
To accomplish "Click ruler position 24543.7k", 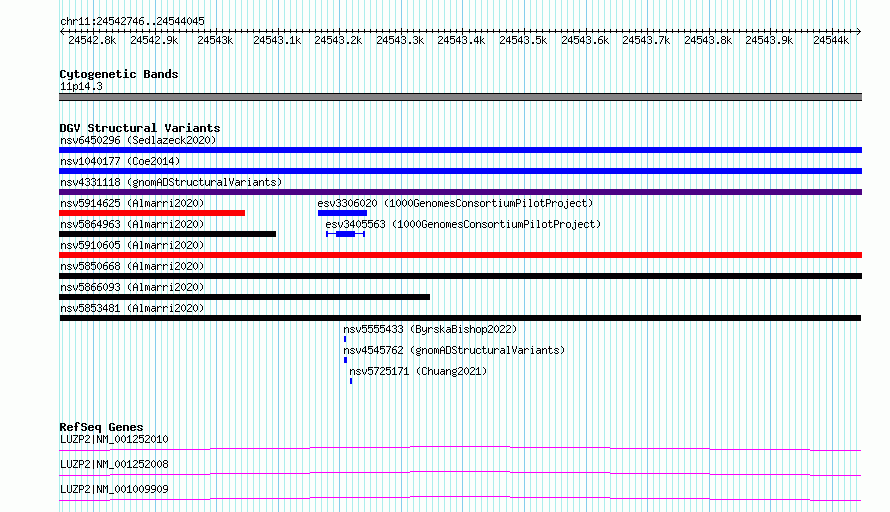I will coord(646,40).
